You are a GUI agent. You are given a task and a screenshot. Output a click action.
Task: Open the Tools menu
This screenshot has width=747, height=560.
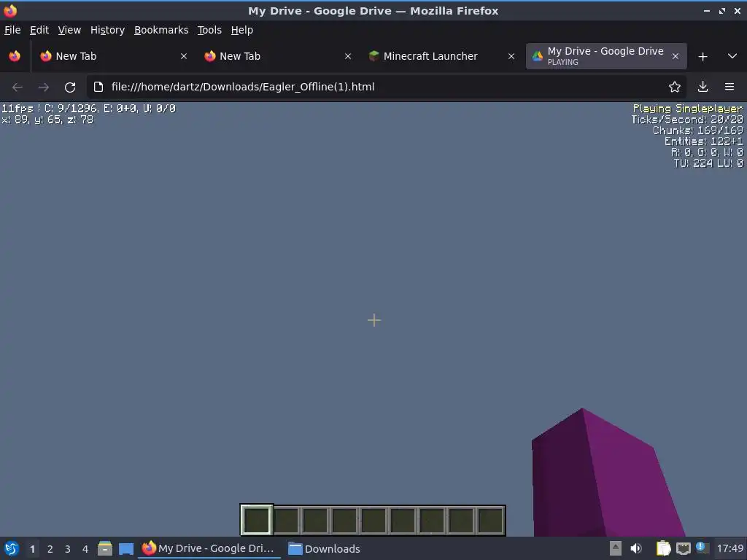pos(209,30)
